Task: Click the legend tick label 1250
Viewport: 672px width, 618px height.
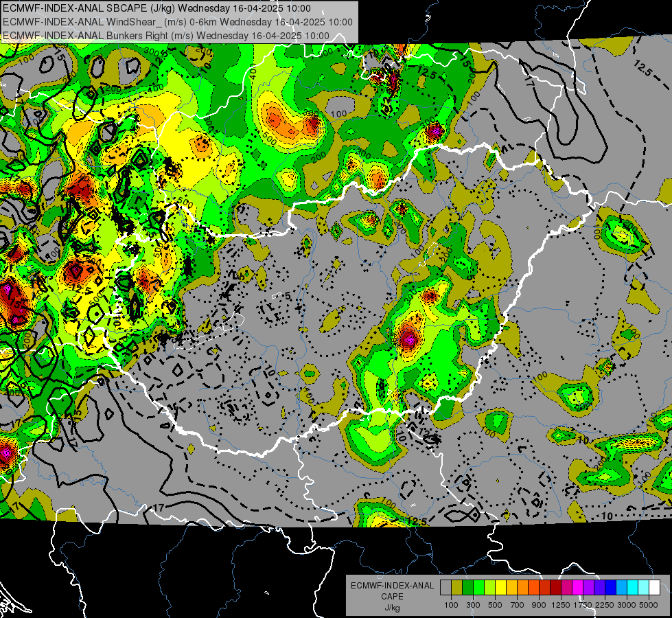Action: [x=561, y=605]
